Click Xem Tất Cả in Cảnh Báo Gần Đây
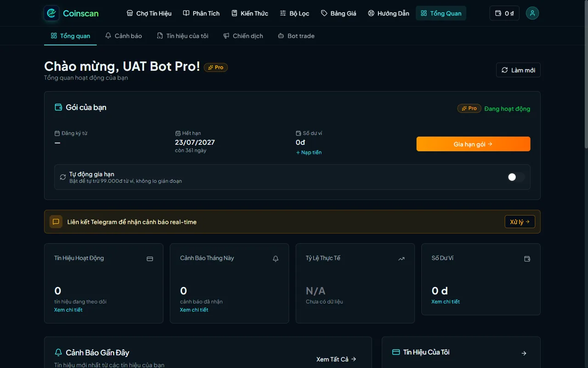 (336, 359)
